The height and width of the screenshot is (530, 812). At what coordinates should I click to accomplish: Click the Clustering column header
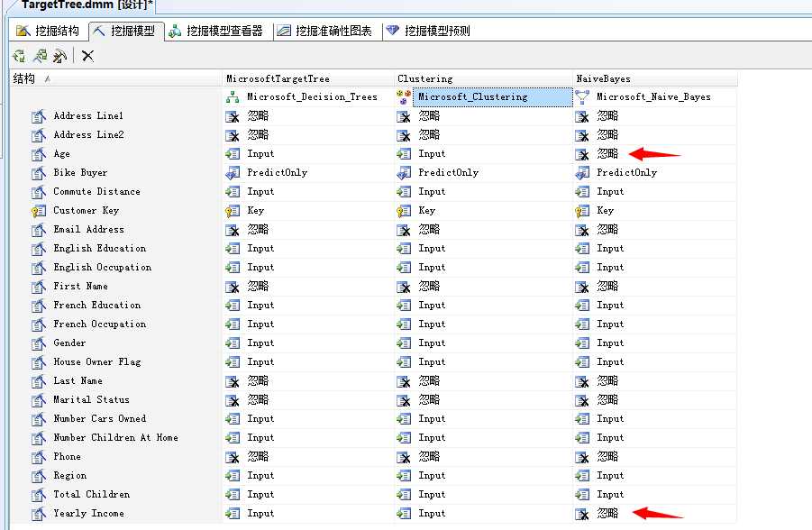coord(483,78)
